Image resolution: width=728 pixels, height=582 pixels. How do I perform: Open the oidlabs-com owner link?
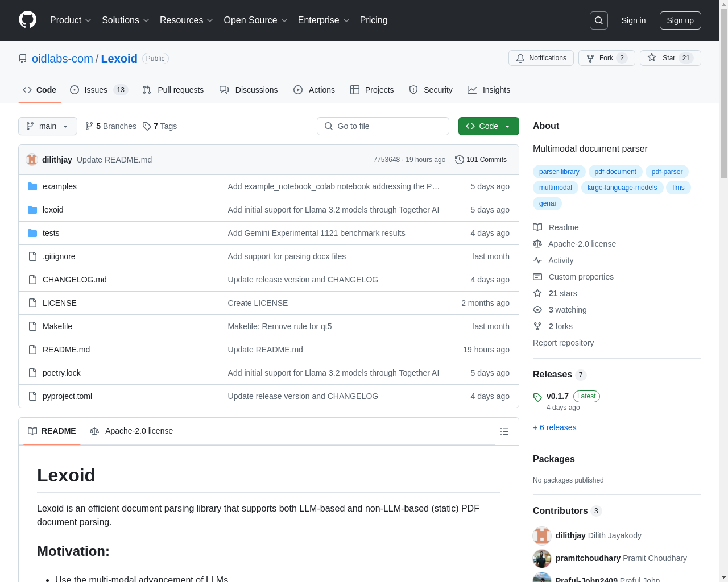tap(63, 59)
